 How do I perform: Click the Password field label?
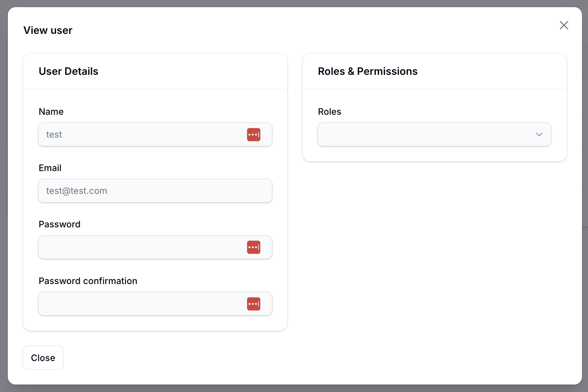pos(60,225)
